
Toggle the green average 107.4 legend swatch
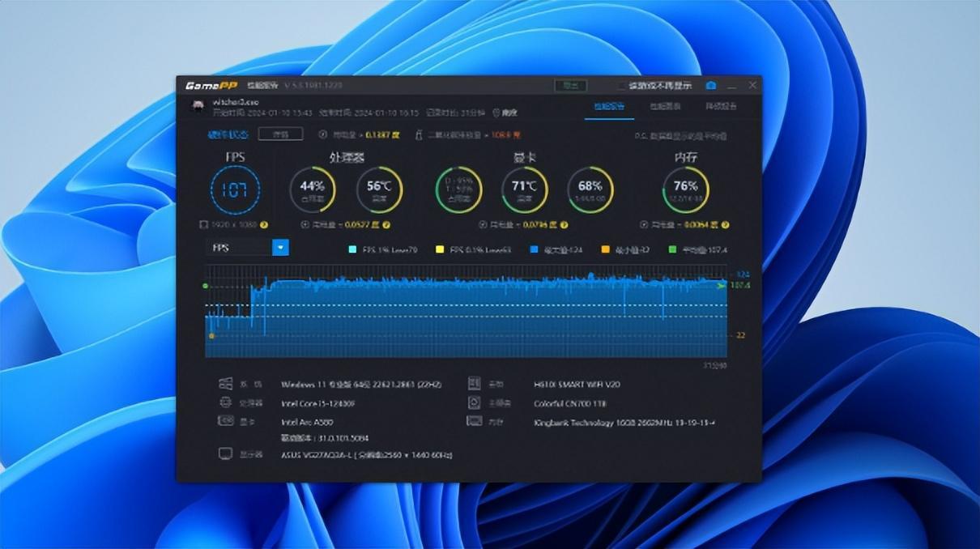tap(672, 250)
